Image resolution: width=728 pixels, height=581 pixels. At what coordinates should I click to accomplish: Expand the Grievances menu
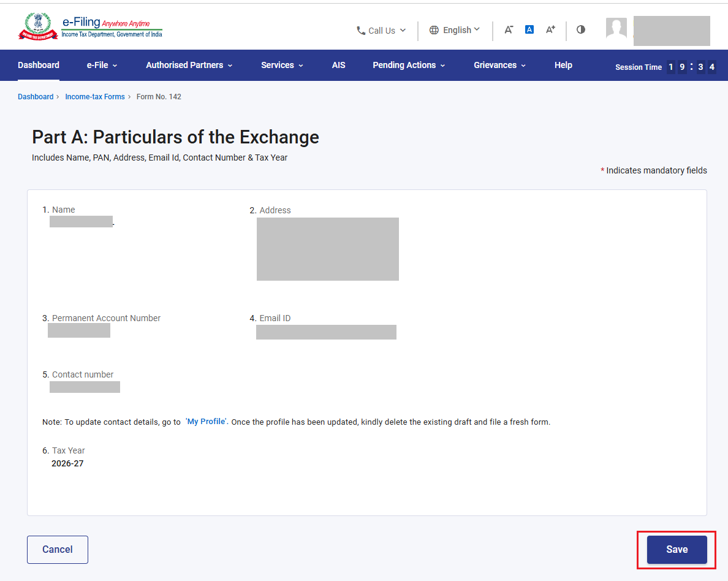click(499, 66)
